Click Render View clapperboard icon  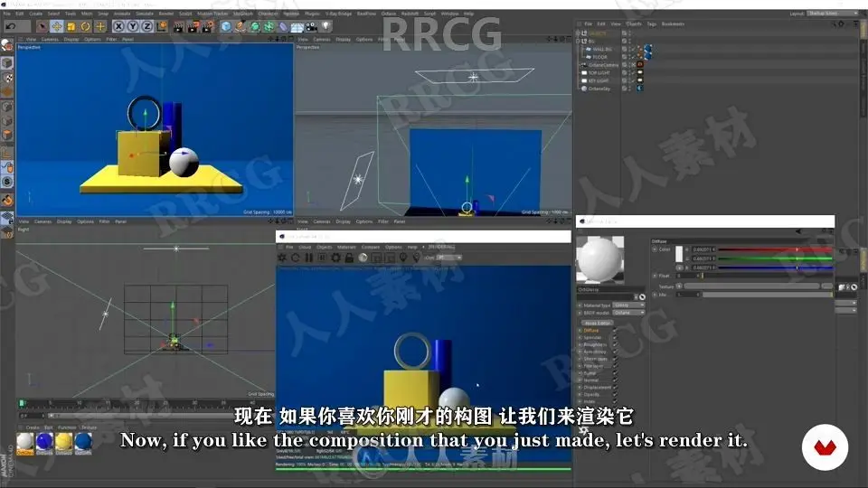(179, 26)
